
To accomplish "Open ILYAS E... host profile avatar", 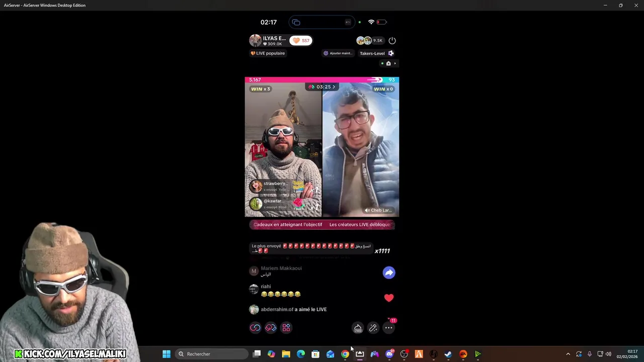I will point(256,40).
